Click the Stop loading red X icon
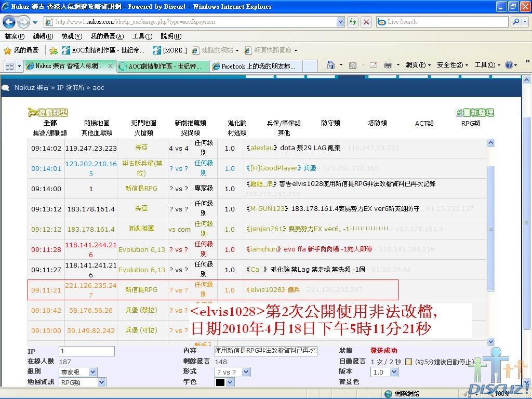532x399 pixels. coord(366,22)
